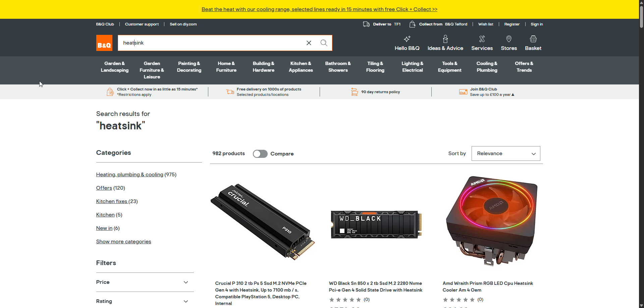Open Tools & Equipment menu

tap(450, 67)
